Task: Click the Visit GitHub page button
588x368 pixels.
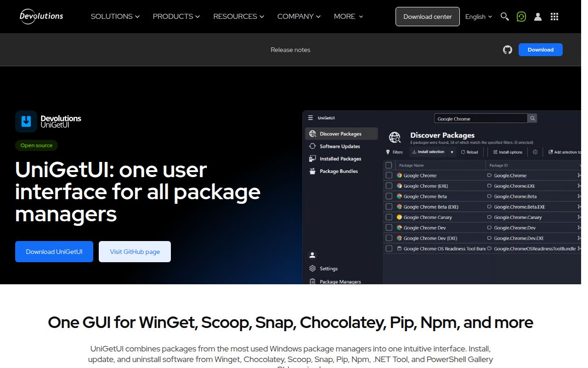Action: [135, 252]
